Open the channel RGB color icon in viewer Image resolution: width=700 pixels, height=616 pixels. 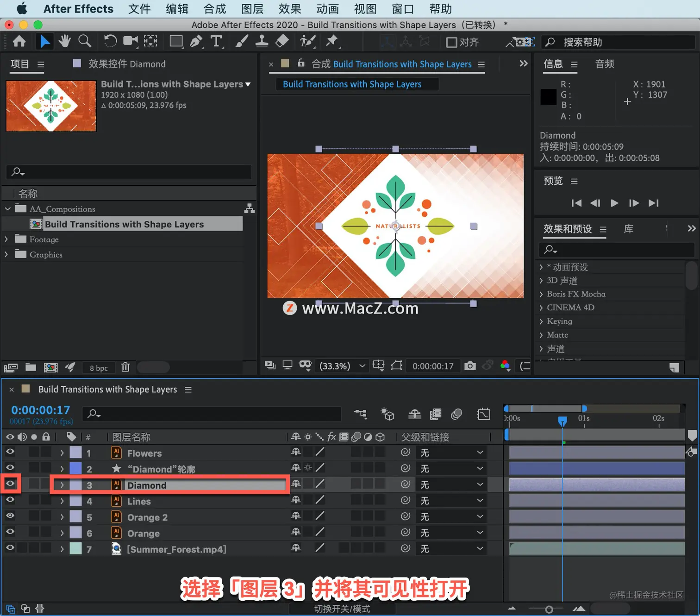point(505,366)
